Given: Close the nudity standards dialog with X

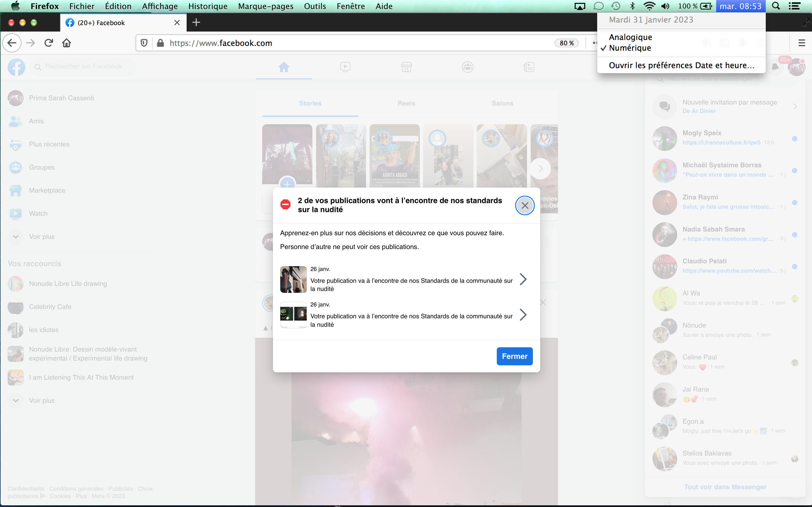Looking at the screenshot, I should (x=525, y=205).
